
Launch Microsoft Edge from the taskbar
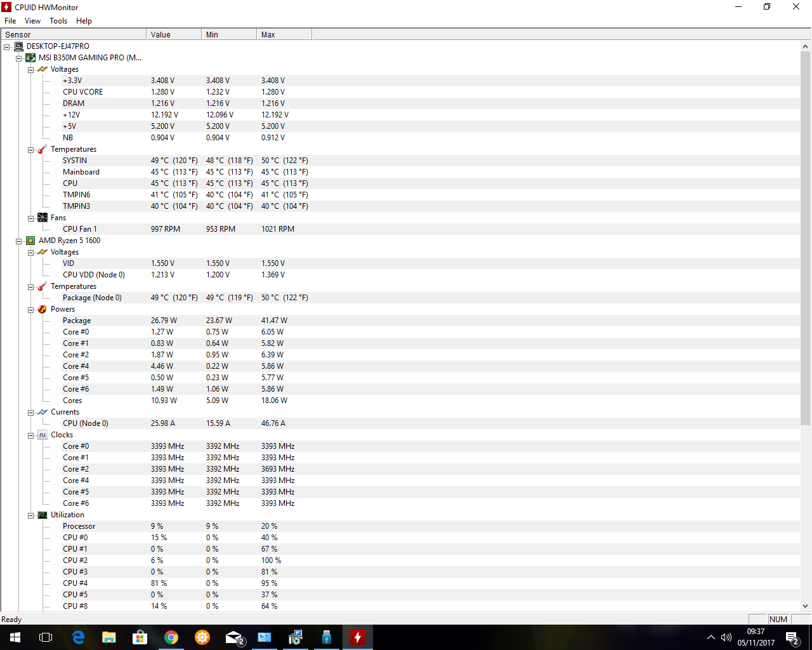[78, 637]
